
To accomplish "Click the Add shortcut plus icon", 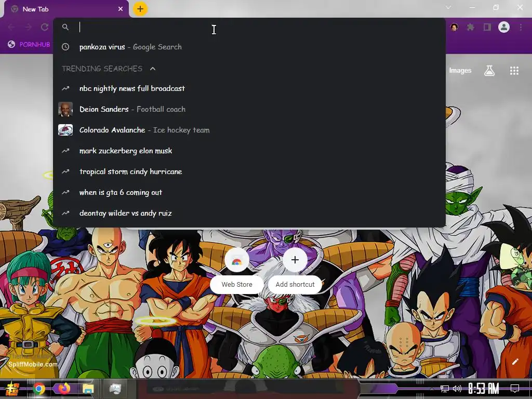I will pos(295,260).
